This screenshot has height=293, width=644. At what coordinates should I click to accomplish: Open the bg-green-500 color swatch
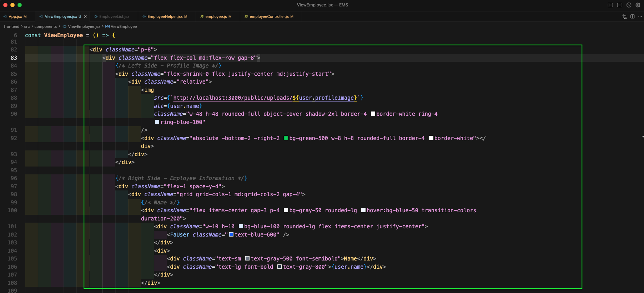pos(286,138)
